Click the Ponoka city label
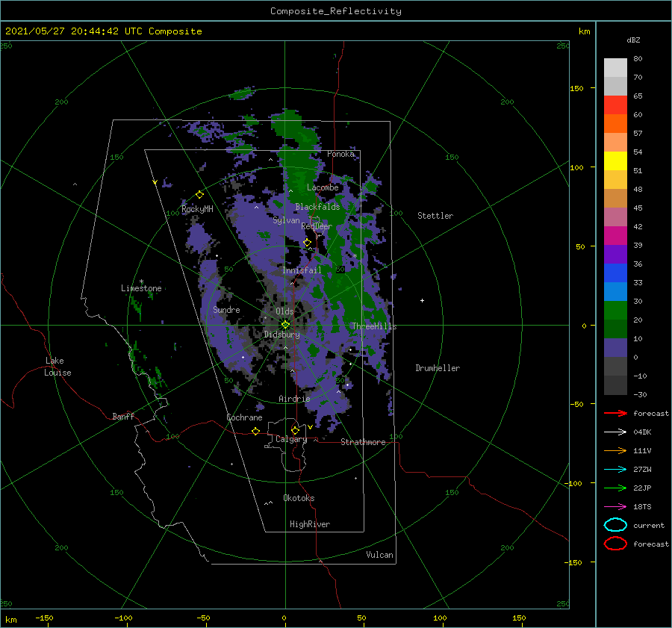 340,154
